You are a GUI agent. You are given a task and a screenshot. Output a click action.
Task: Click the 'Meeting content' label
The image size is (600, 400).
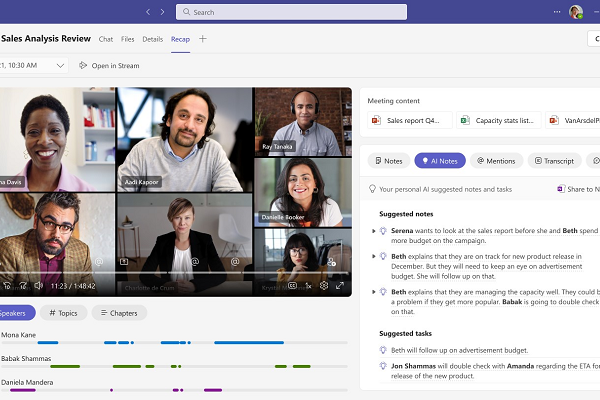[x=393, y=101]
